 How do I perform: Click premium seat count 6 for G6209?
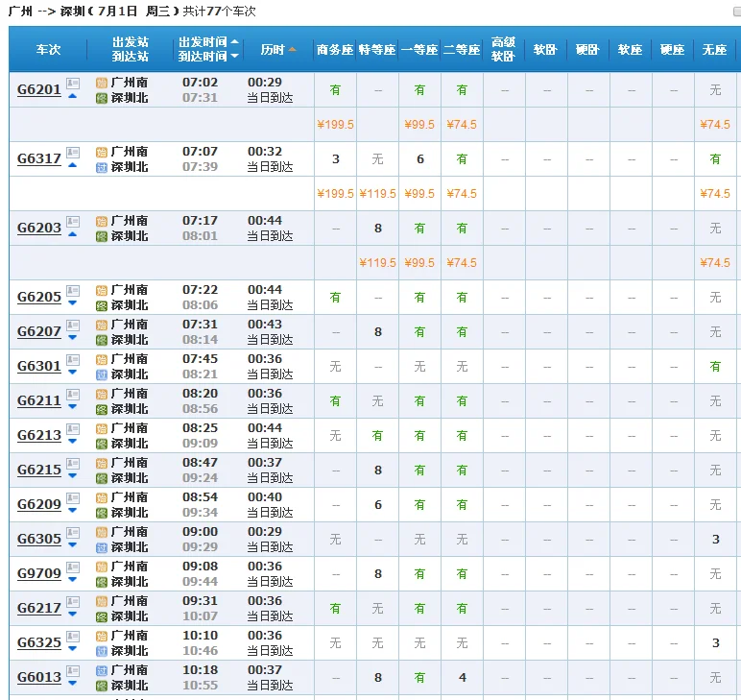[x=378, y=504]
